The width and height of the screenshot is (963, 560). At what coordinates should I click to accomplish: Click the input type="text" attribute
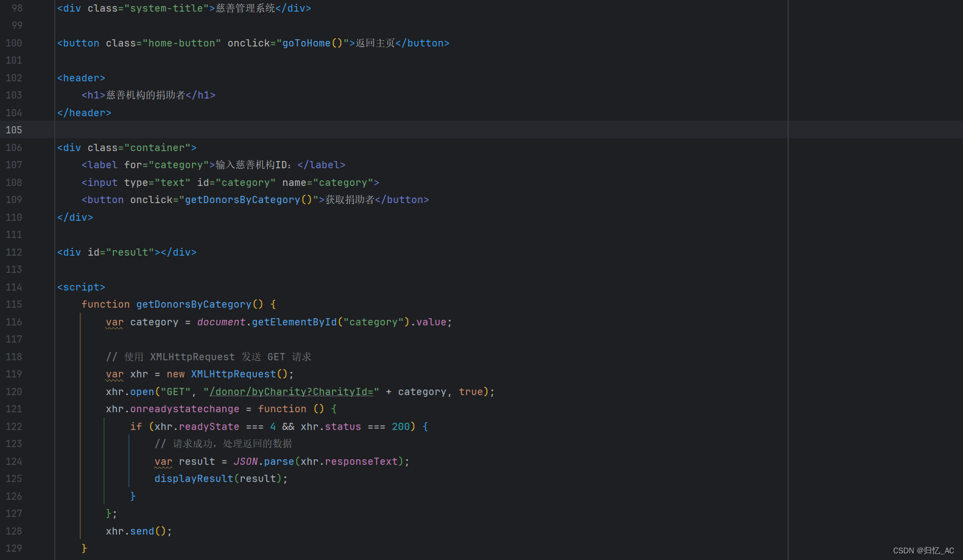[x=157, y=183]
